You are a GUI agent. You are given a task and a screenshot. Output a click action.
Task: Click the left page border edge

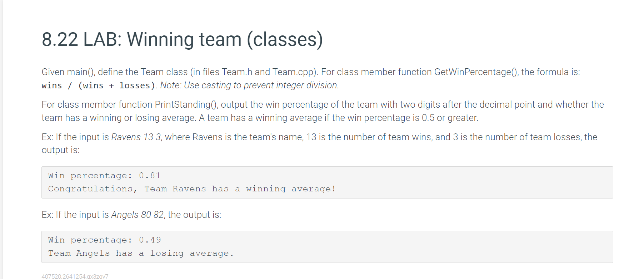pos(3,139)
